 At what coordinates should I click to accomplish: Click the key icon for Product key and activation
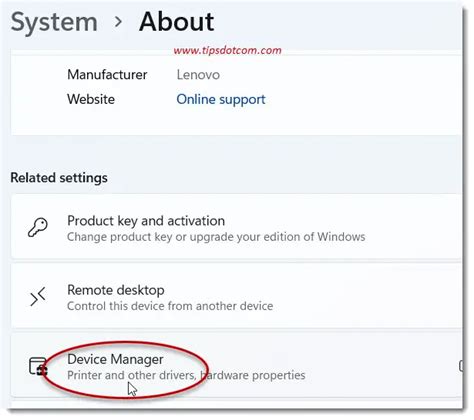pyautogui.click(x=38, y=228)
